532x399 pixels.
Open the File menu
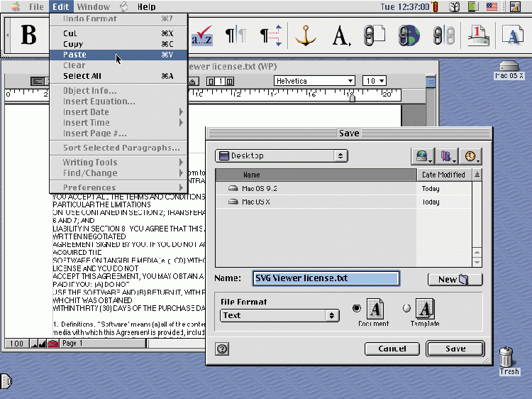pos(36,7)
